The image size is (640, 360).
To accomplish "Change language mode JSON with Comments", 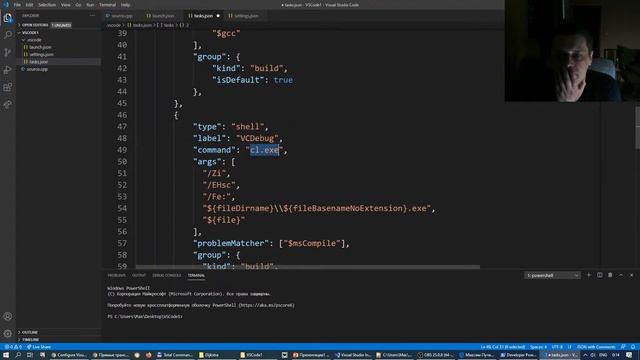I will [x=596, y=347].
